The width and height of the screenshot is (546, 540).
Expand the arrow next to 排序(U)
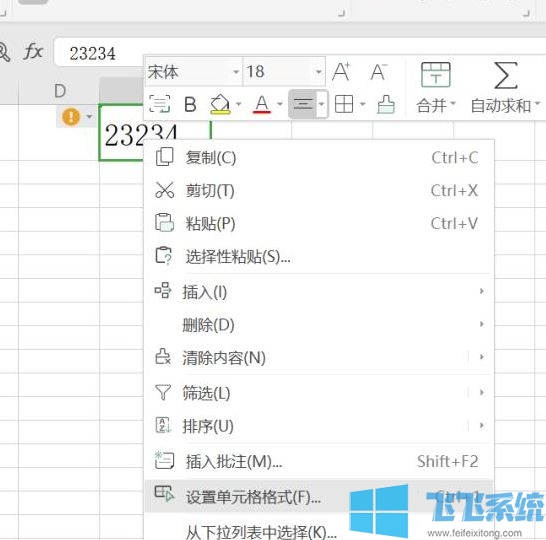pyautogui.click(x=482, y=425)
